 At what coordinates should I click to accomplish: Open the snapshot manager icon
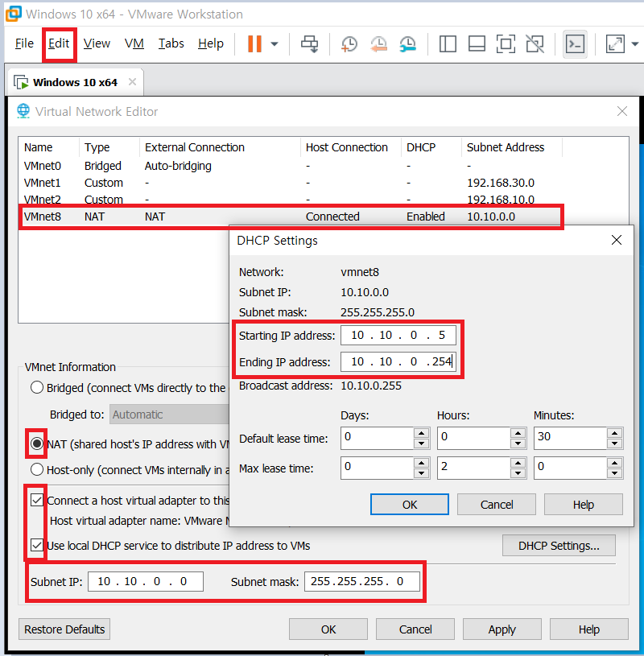pyautogui.click(x=407, y=44)
